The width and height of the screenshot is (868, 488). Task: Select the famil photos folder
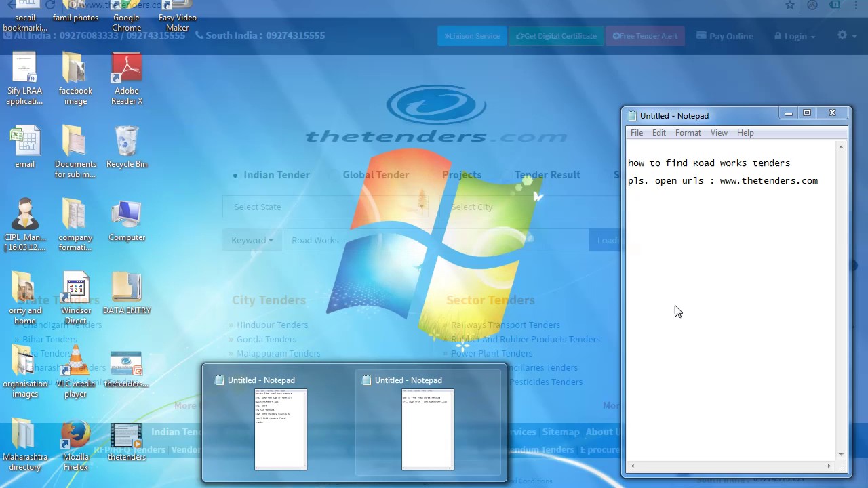(x=75, y=12)
